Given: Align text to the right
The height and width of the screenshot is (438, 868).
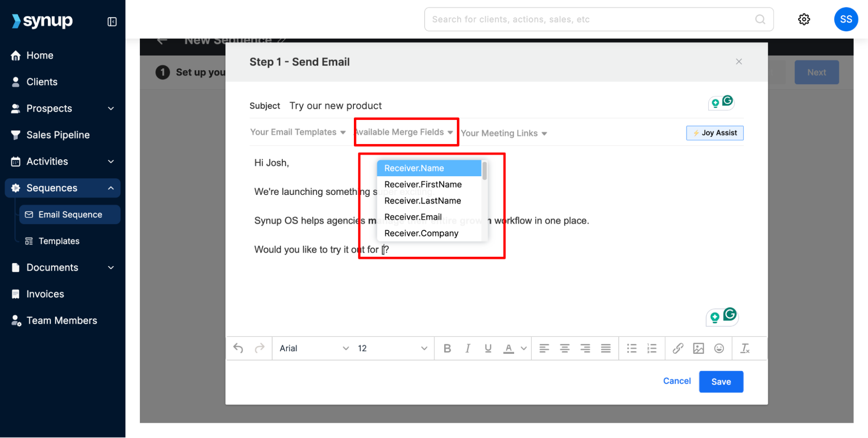Looking at the screenshot, I should (x=585, y=348).
